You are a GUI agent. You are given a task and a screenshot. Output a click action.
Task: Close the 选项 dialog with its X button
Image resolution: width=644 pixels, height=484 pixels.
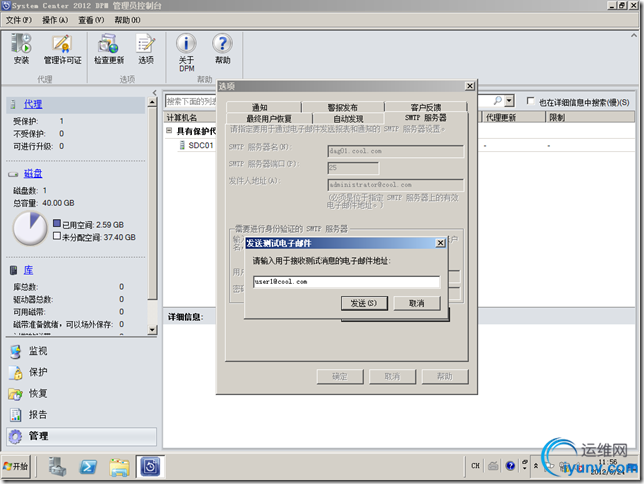469,86
